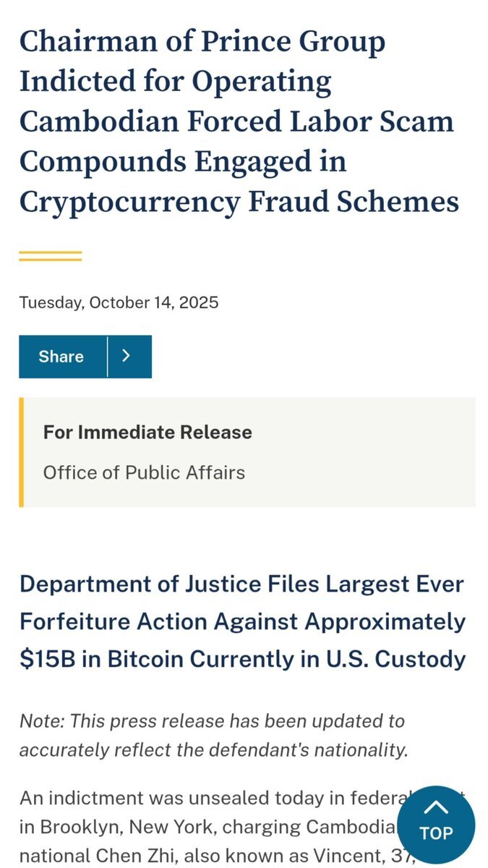Click the yellow double-line divider under headline
This screenshot has width=488, height=868.
point(50,255)
